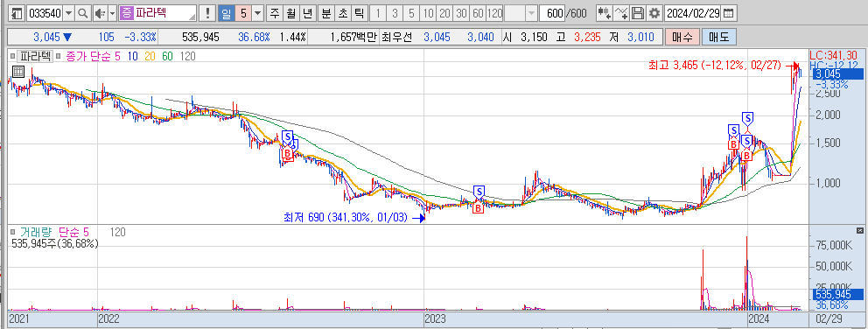The image size is (868, 329).
Task: Switch to 틱 (tick) chart
Action: pyautogui.click(x=360, y=13)
